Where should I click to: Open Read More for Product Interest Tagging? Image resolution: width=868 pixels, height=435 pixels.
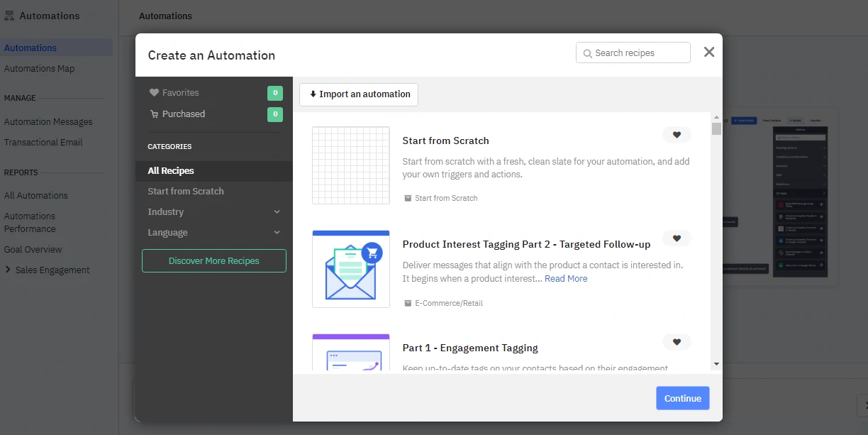pos(566,279)
